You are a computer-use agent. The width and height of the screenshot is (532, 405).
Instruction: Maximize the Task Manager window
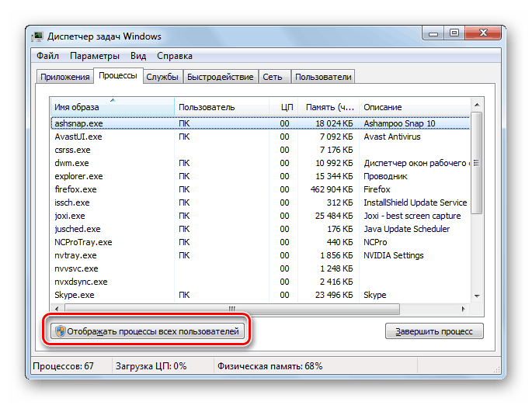click(454, 33)
